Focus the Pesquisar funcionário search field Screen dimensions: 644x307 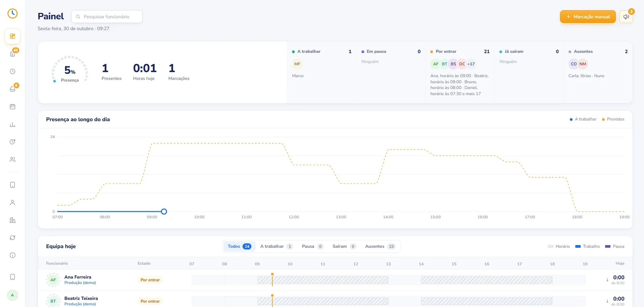click(x=107, y=17)
